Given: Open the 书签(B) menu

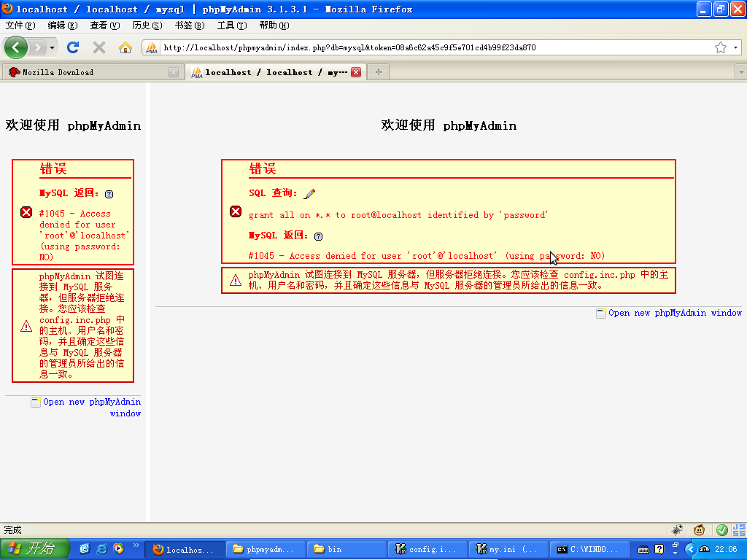Looking at the screenshot, I should click(x=190, y=26).
